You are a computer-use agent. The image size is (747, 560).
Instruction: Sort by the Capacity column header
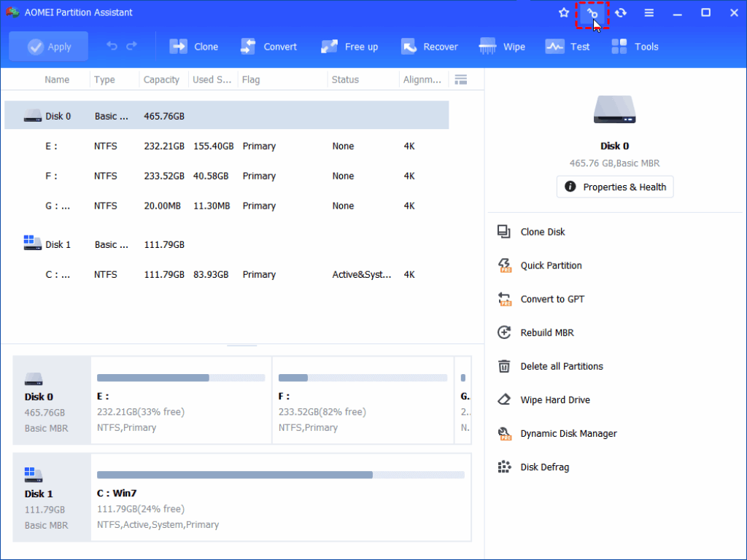[161, 79]
